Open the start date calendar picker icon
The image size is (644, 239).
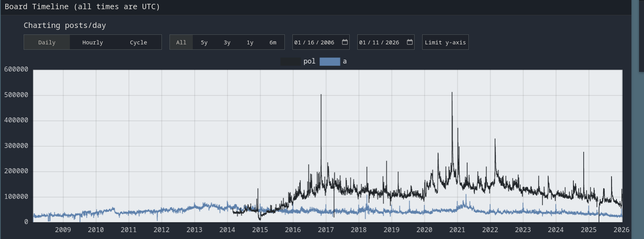(345, 42)
